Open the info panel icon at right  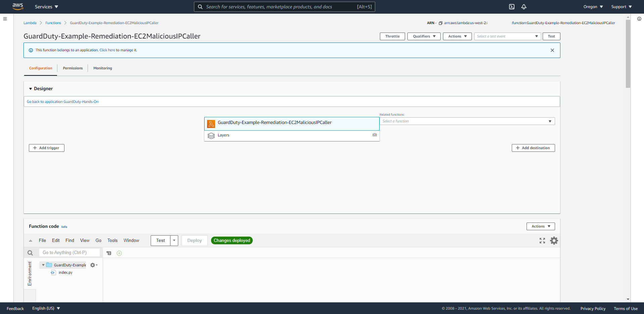pos(639,19)
